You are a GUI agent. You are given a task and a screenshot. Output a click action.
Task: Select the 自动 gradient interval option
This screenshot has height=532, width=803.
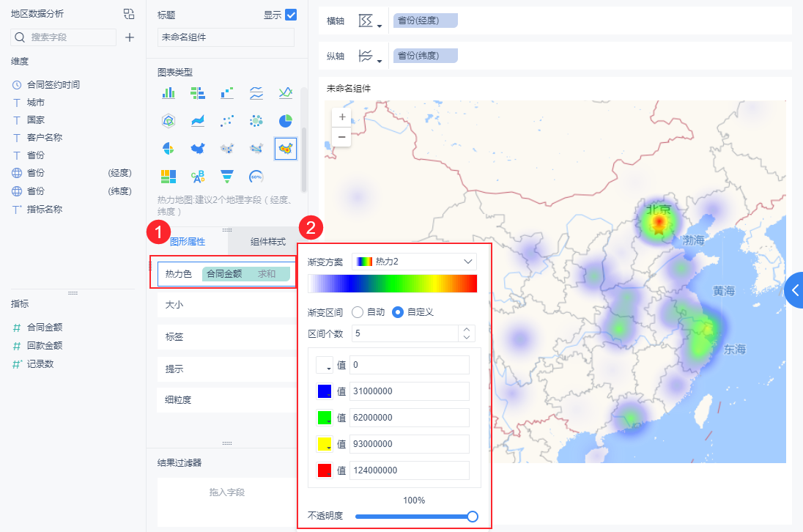(358, 312)
